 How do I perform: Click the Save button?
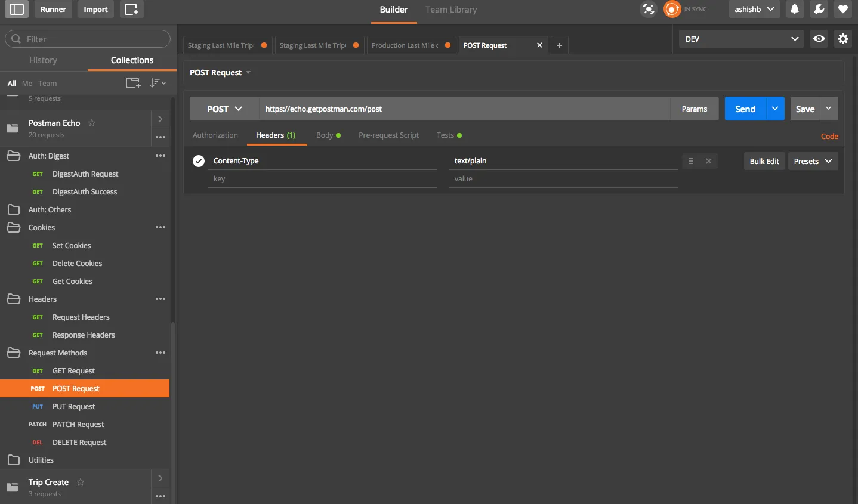[805, 109]
